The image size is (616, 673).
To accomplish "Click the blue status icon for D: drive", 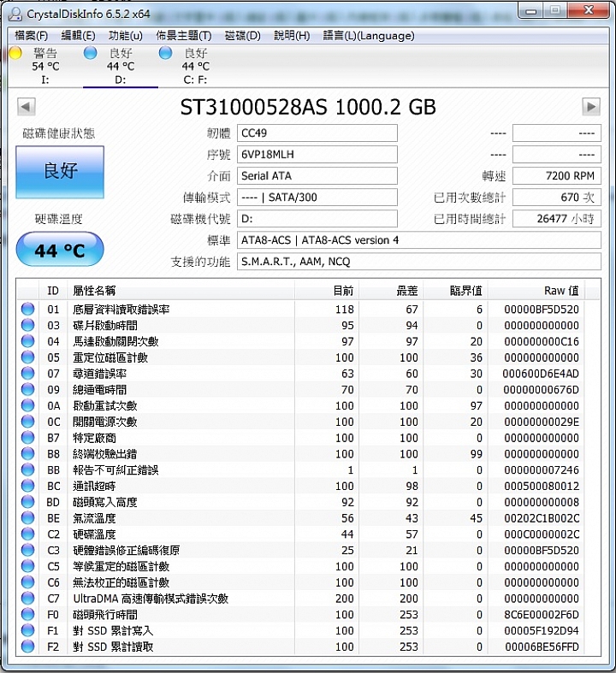I will [x=90, y=53].
